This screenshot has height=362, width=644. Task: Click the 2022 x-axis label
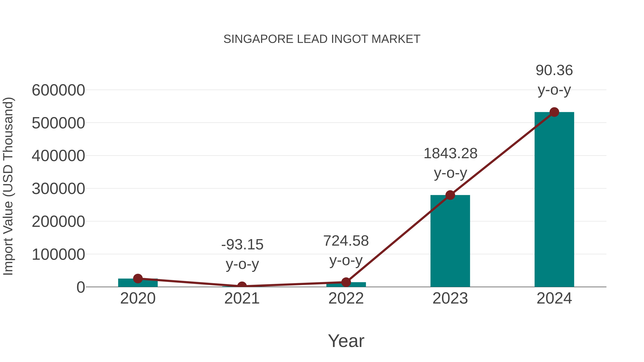pyautogui.click(x=346, y=298)
